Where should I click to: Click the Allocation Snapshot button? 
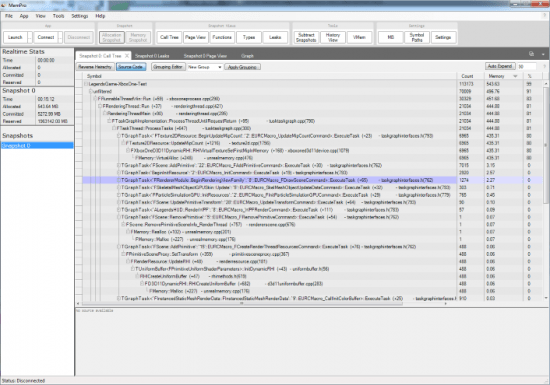coord(112,37)
